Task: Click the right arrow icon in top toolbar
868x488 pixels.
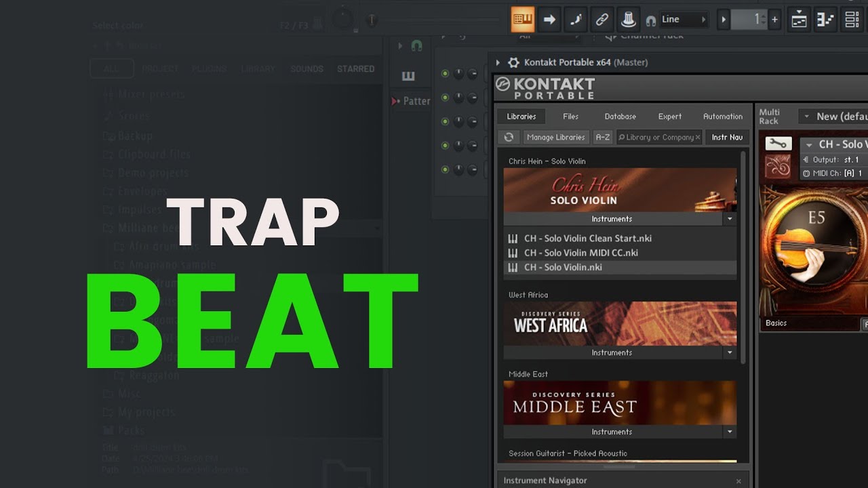Action: click(550, 20)
